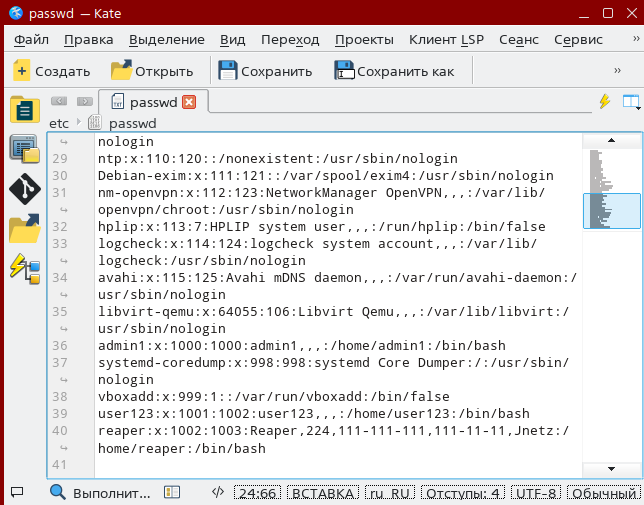Screen dimensions: 644x505
Task: Click the admin1 line in editor
Action: (301, 346)
